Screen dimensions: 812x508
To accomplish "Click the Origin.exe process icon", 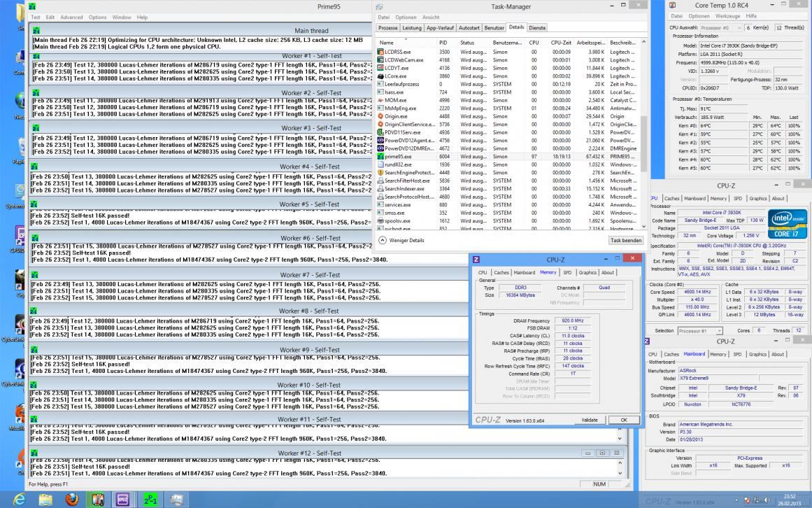I will click(x=380, y=117).
